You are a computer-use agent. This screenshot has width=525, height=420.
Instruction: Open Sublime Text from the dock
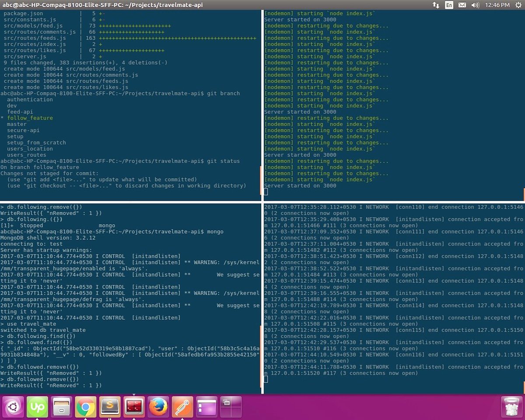(x=110, y=408)
